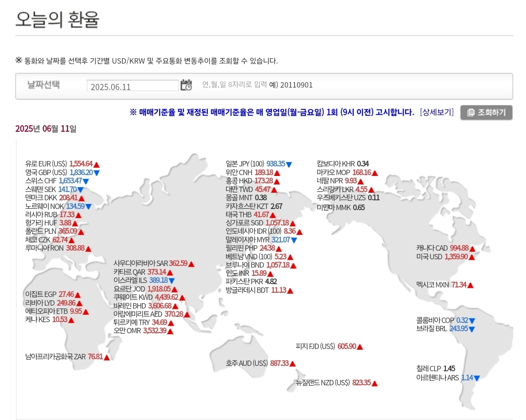The width and height of the screenshot is (526, 420).
Task: Select 케냐 KES exchange rate
Action: [x=50, y=320]
